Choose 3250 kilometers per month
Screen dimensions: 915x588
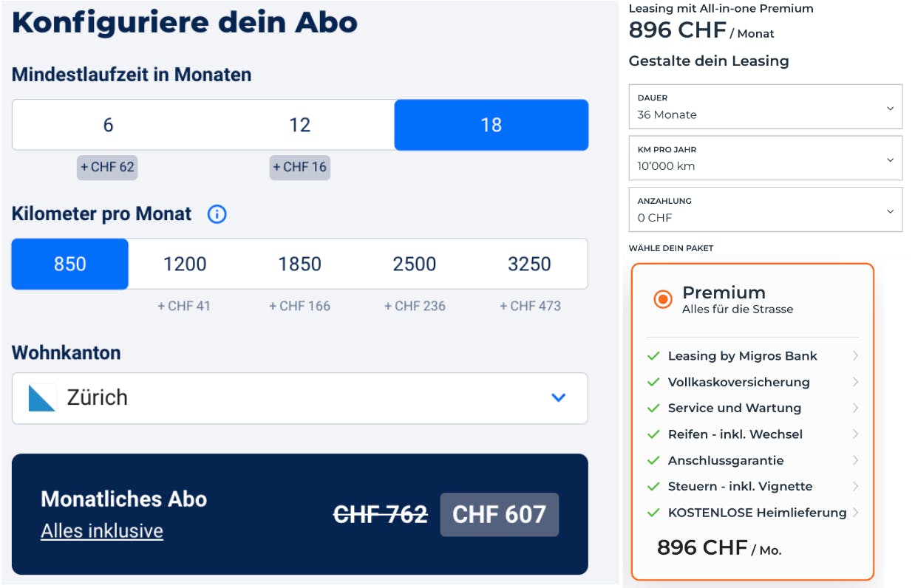[530, 264]
